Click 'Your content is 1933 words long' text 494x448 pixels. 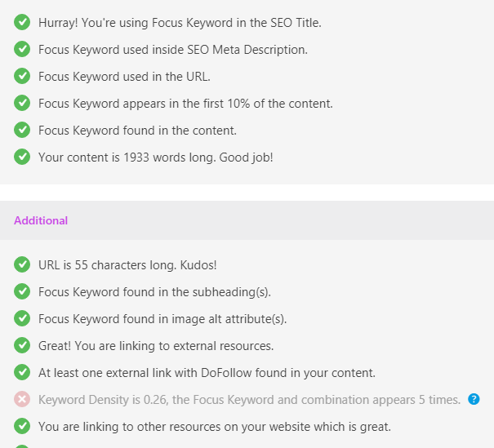(x=155, y=157)
